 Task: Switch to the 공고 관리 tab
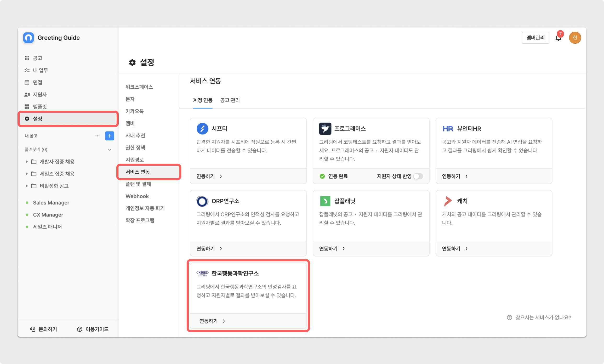coord(230,100)
